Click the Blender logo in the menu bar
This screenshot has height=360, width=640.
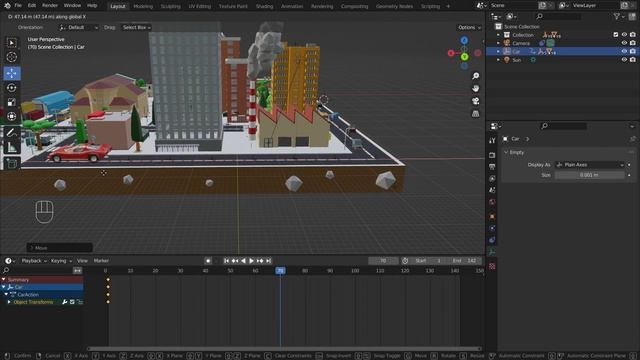click(7, 6)
